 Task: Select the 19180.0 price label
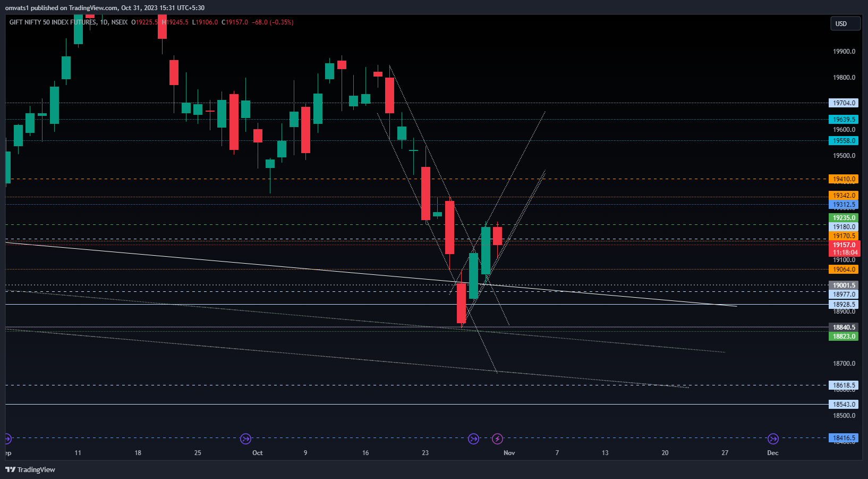coord(844,227)
